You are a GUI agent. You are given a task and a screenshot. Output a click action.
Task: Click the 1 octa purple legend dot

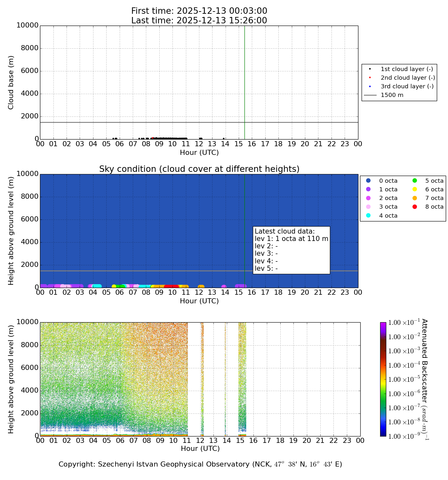click(368, 189)
